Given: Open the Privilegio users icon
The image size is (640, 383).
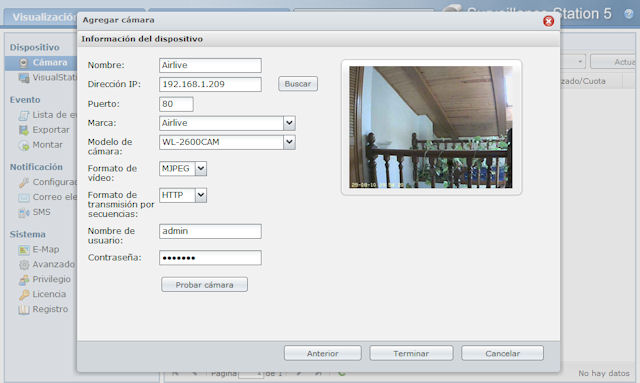Looking at the screenshot, I should click(24, 280).
